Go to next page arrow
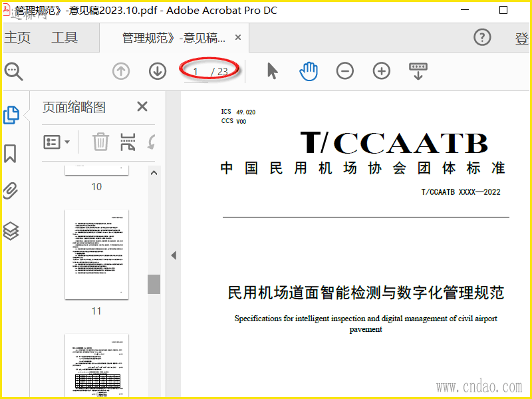 [x=158, y=71]
